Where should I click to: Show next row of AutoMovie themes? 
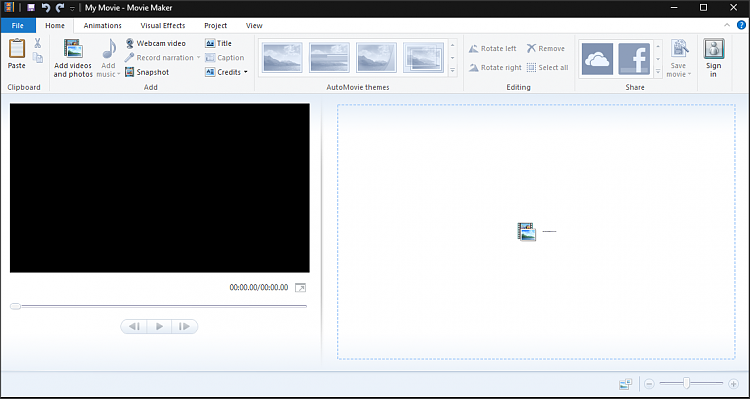pyautogui.click(x=452, y=58)
